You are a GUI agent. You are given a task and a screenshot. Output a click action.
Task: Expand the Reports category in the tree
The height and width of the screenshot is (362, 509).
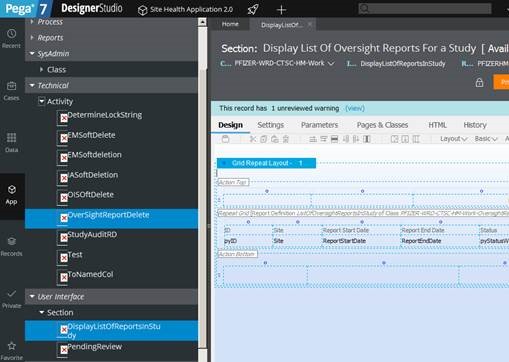tap(32, 38)
